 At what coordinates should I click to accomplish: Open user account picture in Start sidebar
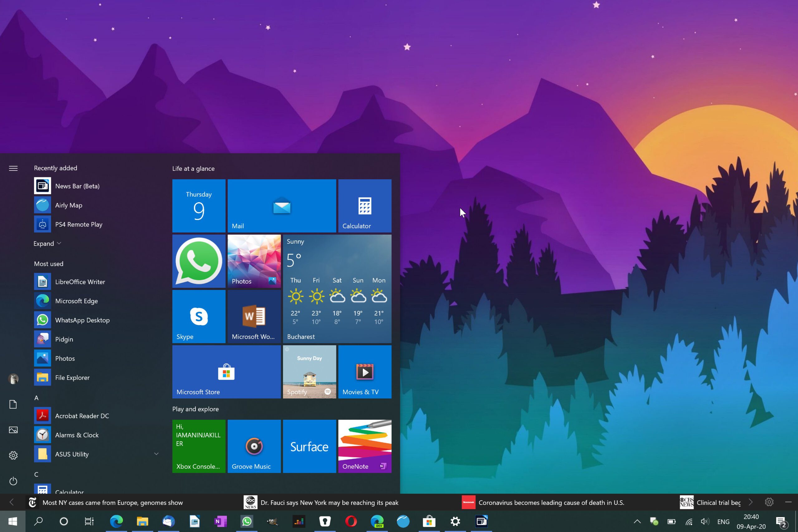(x=13, y=379)
